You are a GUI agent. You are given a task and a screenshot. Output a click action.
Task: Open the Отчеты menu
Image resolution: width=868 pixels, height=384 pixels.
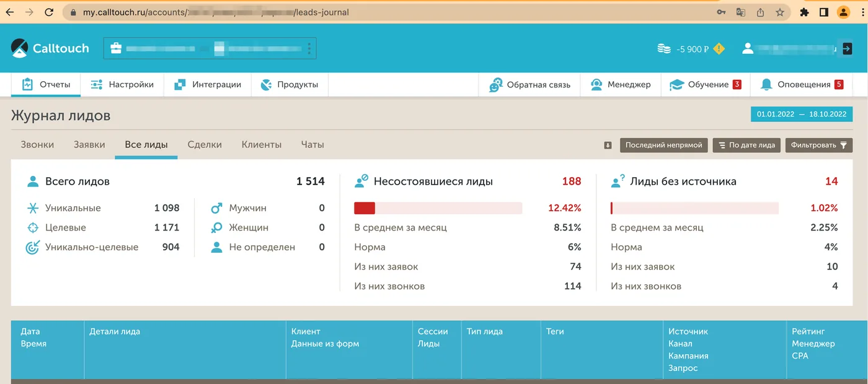point(46,85)
